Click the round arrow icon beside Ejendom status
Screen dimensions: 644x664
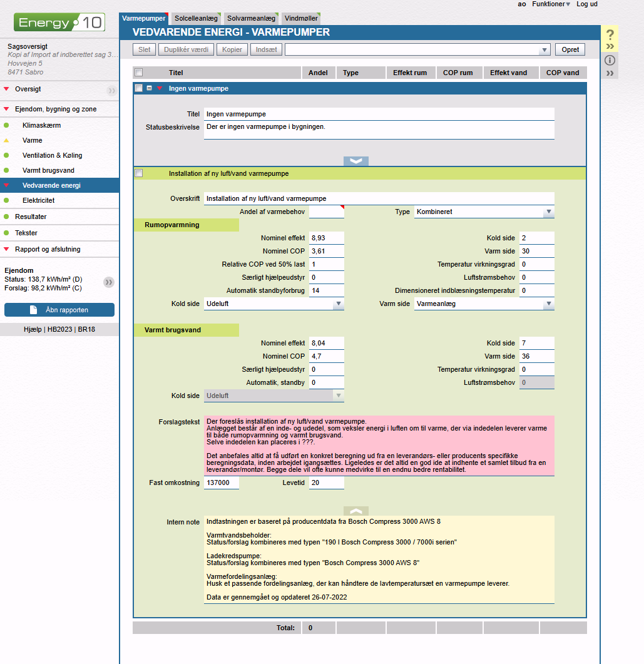click(x=109, y=282)
